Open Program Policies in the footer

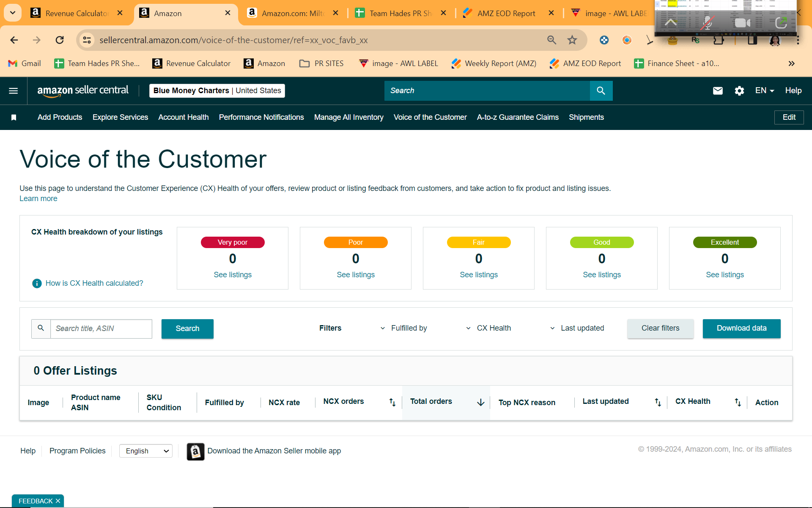coord(77,451)
